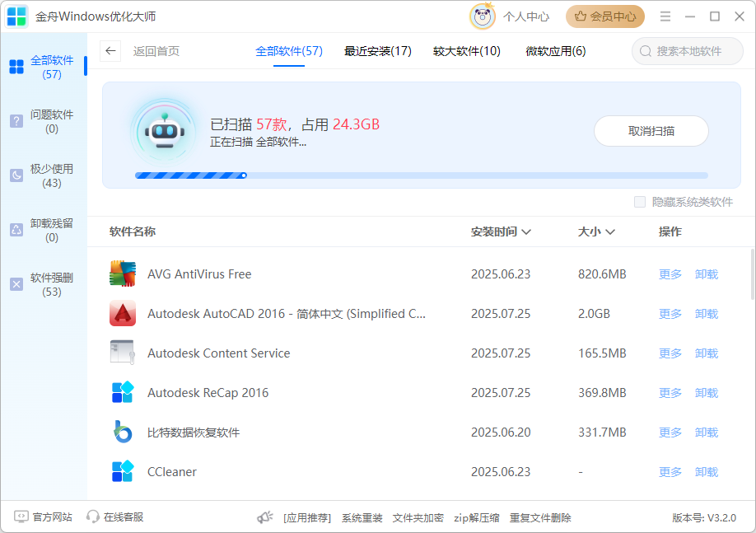Click the back arrow icon button

pos(110,51)
